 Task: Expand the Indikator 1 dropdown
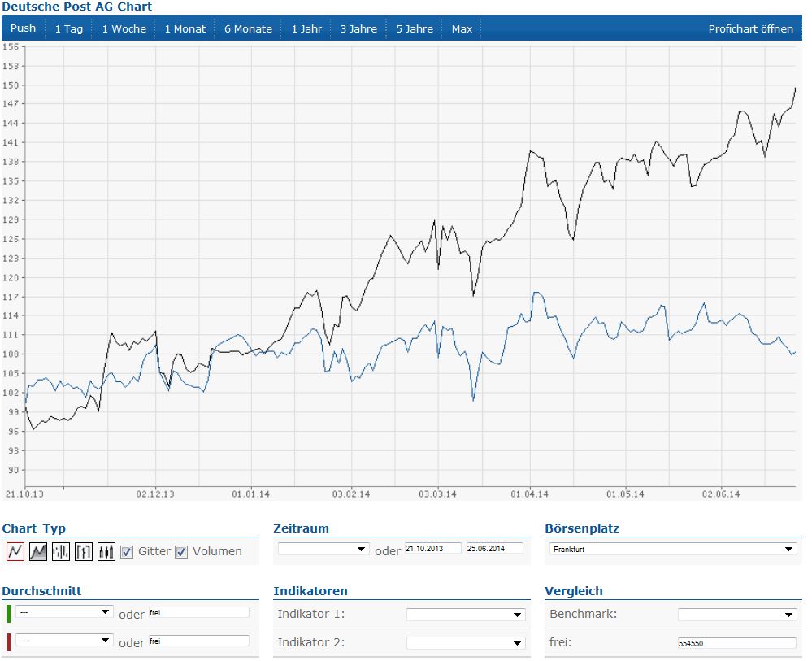(x=466, y=615)
